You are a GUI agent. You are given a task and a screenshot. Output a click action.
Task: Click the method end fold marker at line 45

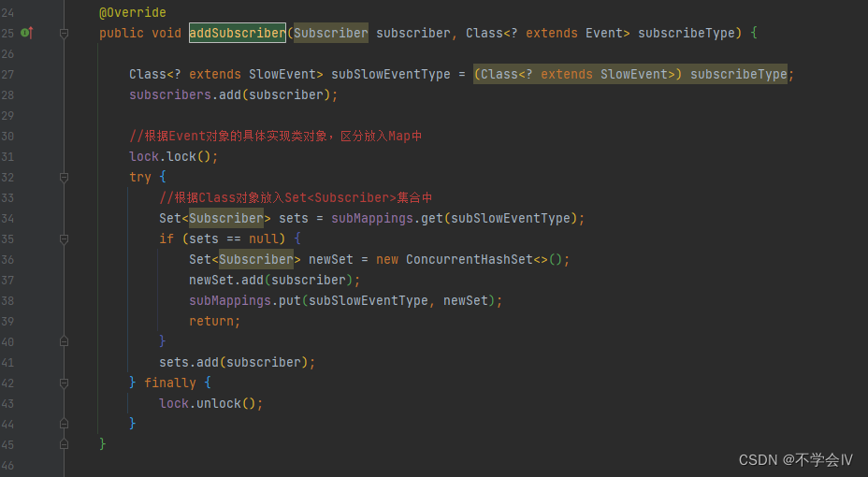click(x=64, y=444)
